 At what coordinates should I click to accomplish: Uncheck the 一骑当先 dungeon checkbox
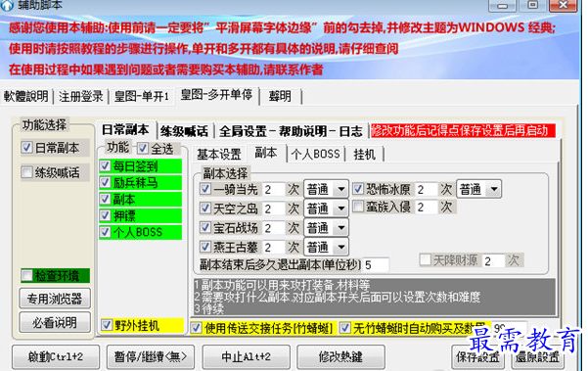point(205,188)
